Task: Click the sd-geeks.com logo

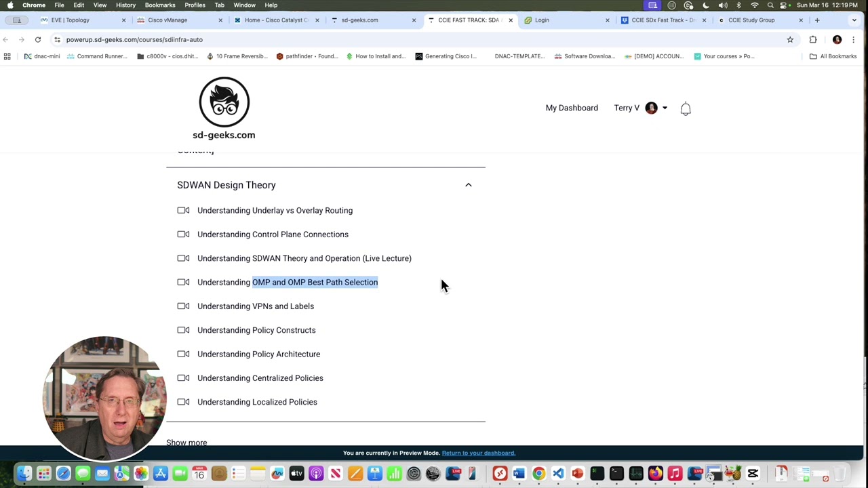Action: [224, 108]
